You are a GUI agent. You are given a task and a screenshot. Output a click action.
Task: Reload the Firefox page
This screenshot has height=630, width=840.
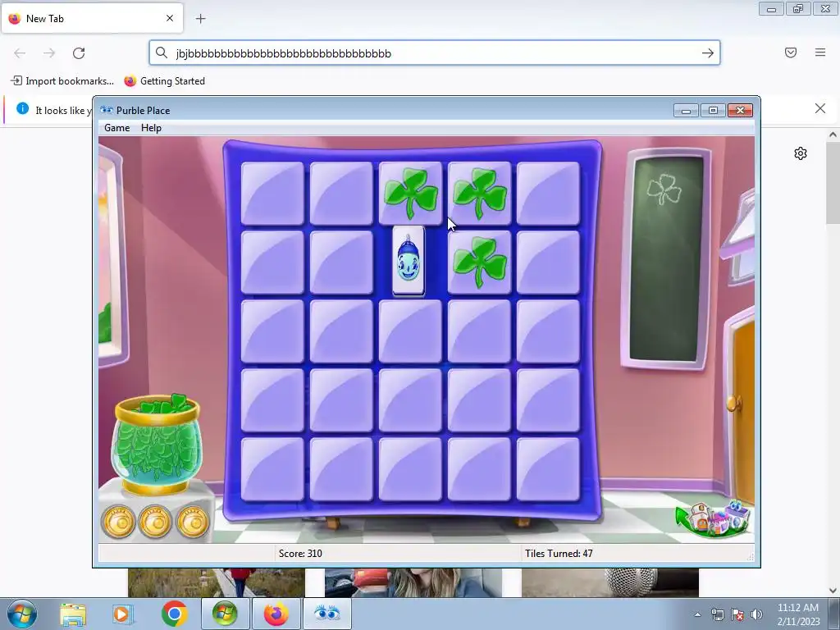[x=79, y=53]
